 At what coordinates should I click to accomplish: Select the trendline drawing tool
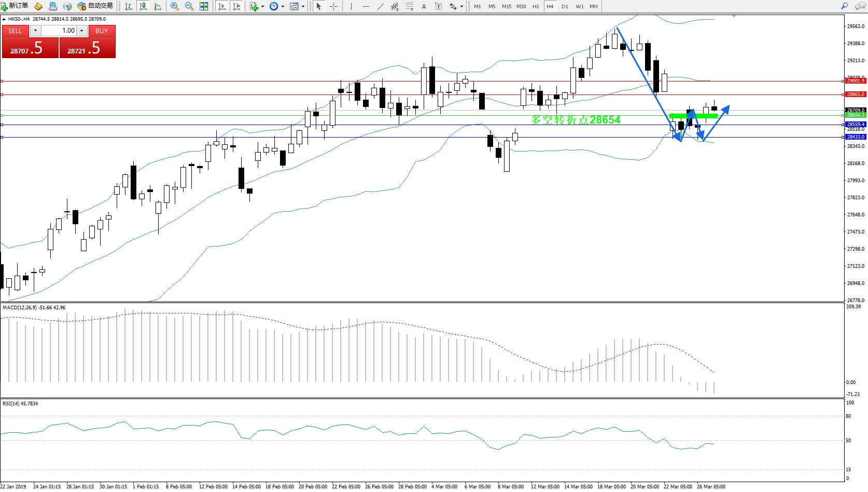pos(381,6)
